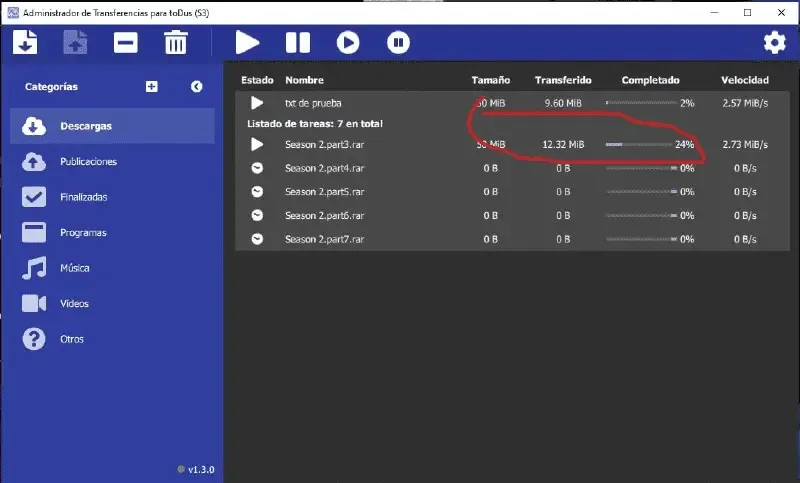This screenshot has height=483, width=800.
Task: Select Season 2.part3.rar file name
Action: [x=324, y=144]
